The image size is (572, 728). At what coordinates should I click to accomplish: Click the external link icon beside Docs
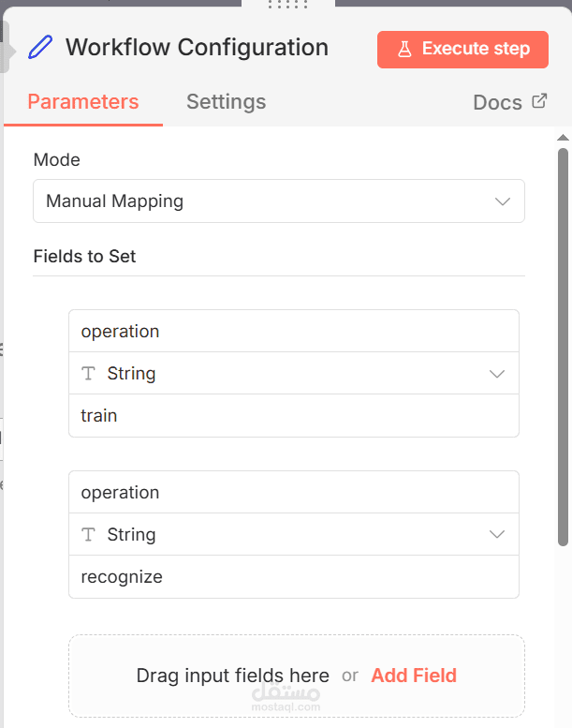tap(539, 101)
